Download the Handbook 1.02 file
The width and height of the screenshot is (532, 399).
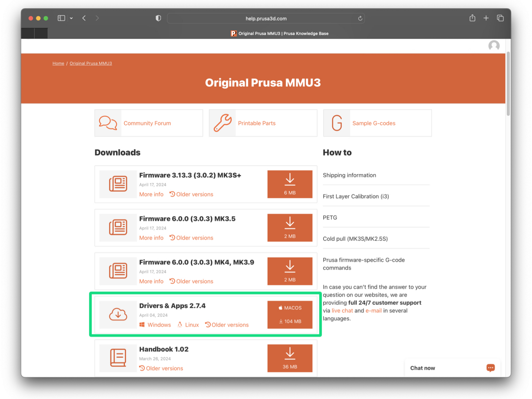(x=290, y=358)
